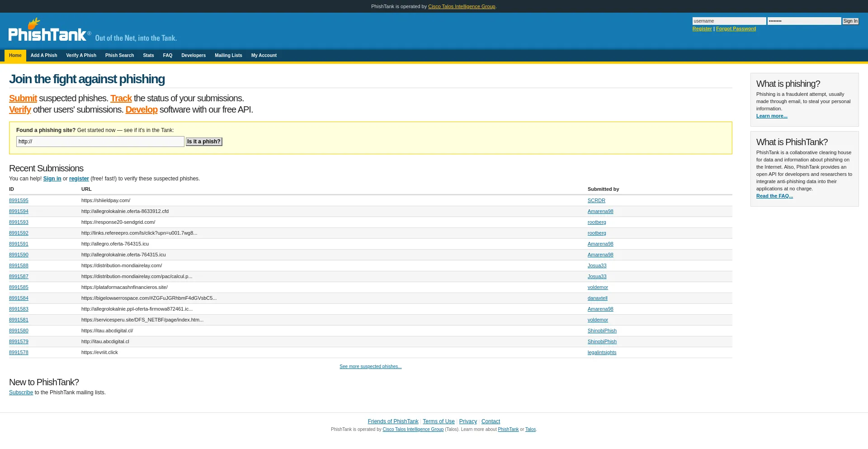Image resolution: width=868 pixels, height=449 pixels.
Task: Click Cisco Talos Intelligence Group footer link
Action: (413, 430)
